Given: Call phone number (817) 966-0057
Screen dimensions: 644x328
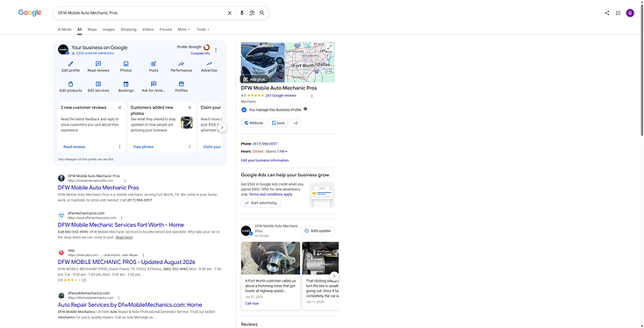Looking at the screenshot, I should [265, 144].
